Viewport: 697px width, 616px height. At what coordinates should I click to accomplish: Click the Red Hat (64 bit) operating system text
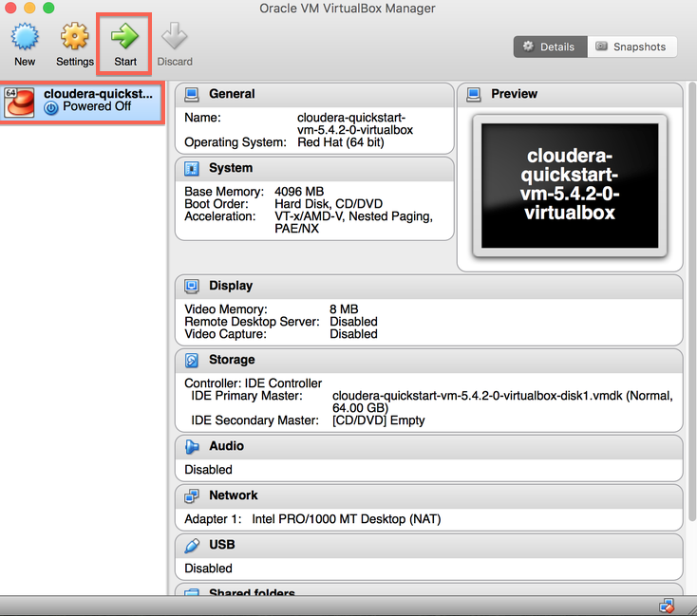pos(341,142)
